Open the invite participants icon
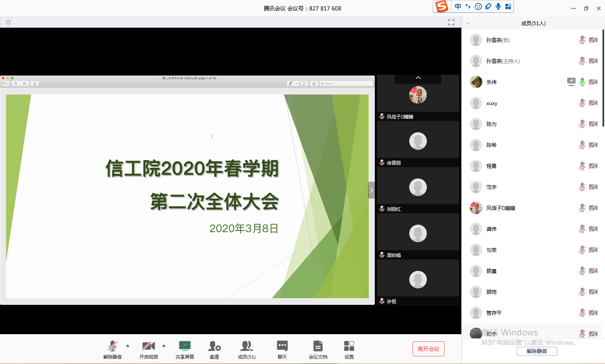Image resolution: width=605 pixels, height=364 pixels. click(x=214, y=346)
